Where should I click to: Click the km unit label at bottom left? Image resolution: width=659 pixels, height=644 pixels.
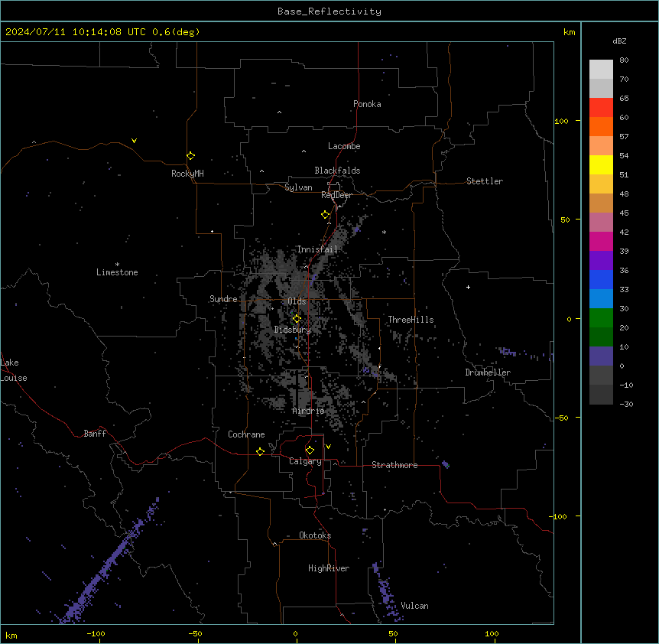[11, 635]
